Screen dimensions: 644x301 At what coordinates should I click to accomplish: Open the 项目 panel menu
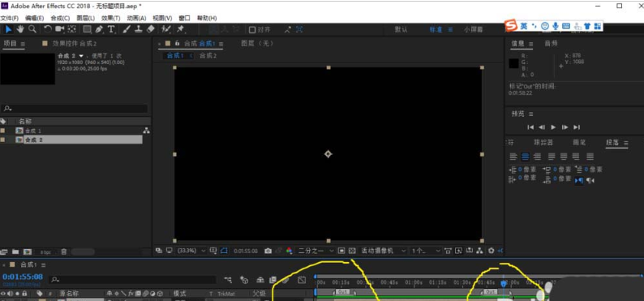(x=23, y=44)
